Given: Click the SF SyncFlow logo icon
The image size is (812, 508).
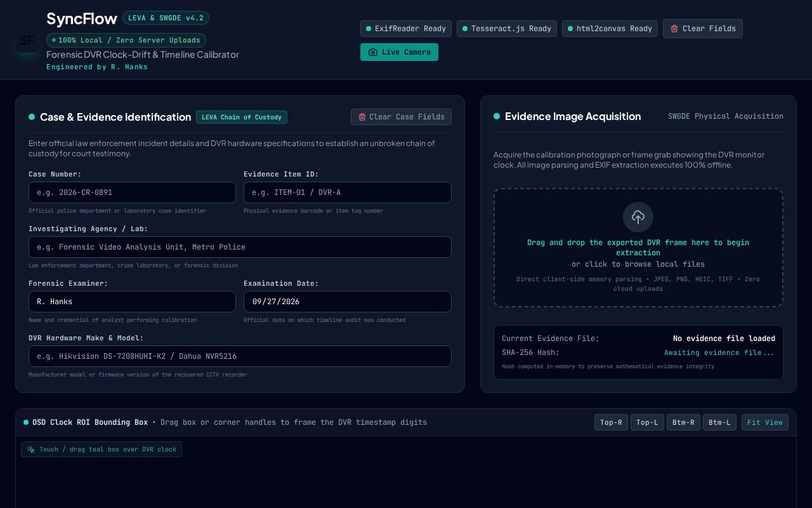Looking at the screenshot, I should coord(27,41).
